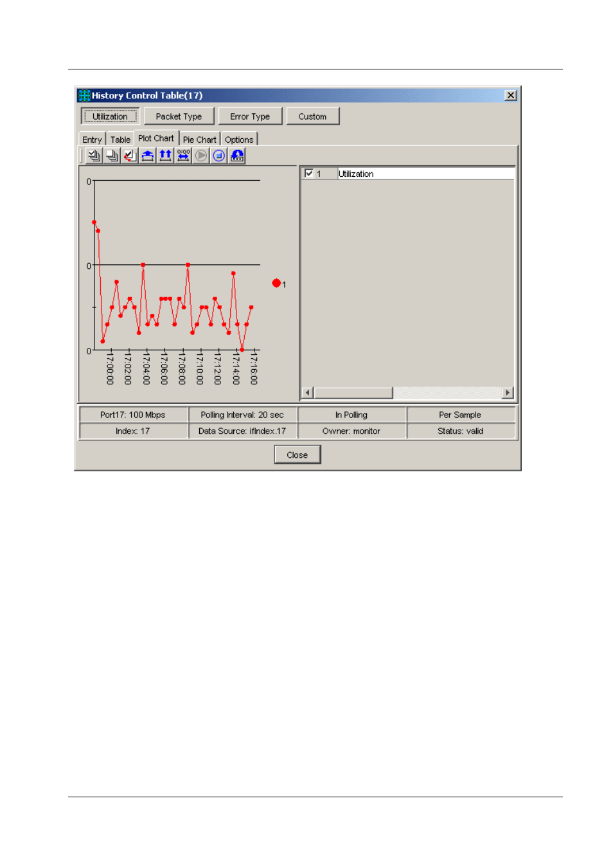Close the History Control Table window

pos(511,95)
